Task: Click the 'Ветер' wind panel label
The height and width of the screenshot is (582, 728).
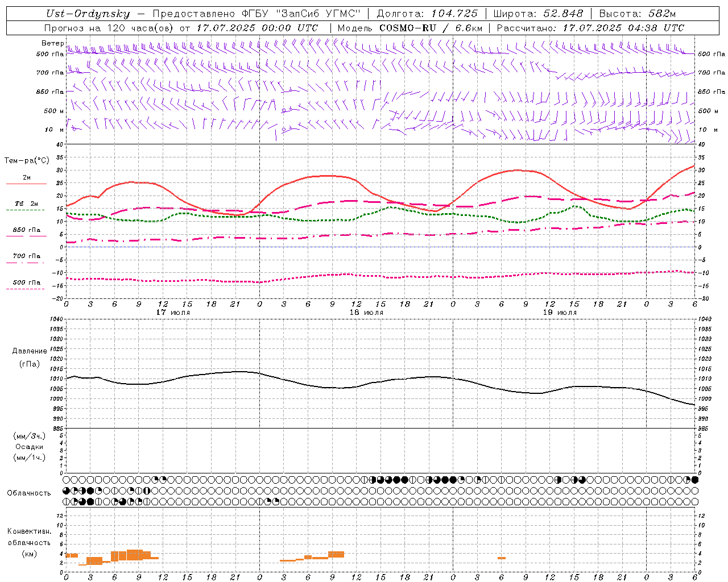Action: (x=52, y=43)
